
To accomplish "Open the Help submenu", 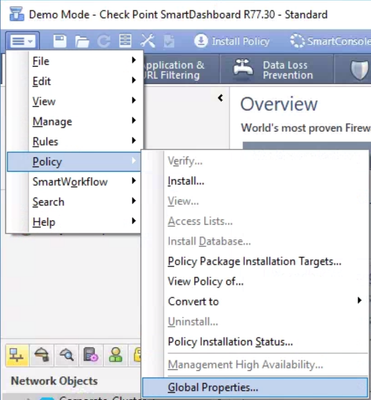I will 75,222.
